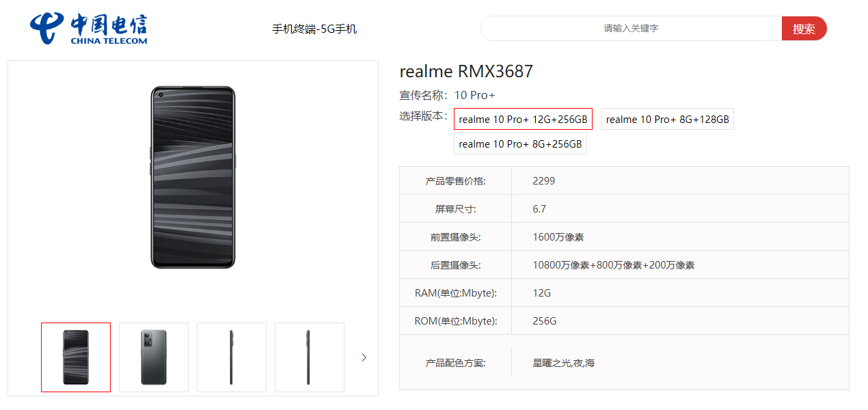Show the back view phone thumbnail
This screenshot has height=410, width=868.
coord(154,357)
